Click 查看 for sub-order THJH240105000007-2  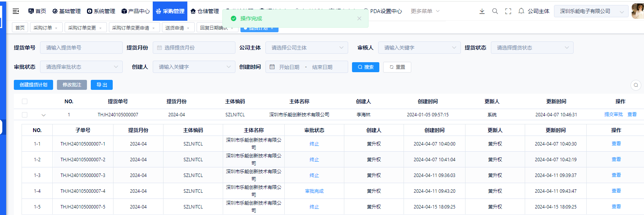point(616,159)
